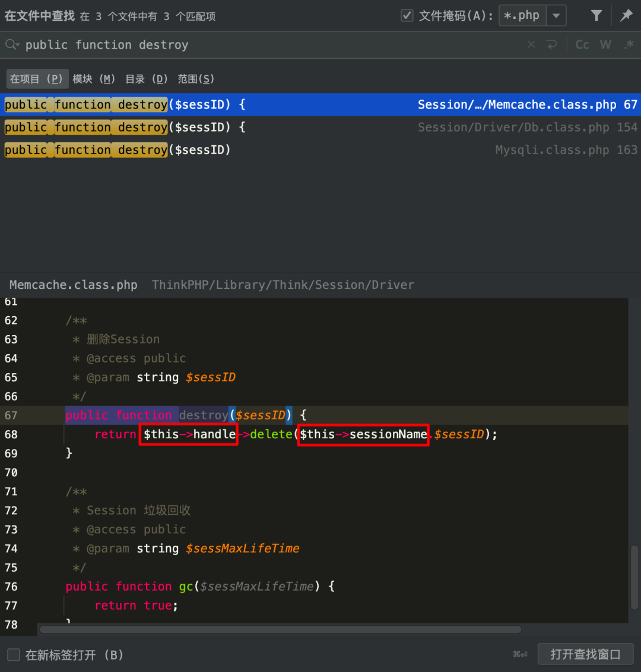Image resolution: width=641 pixels, height=672 pixels.
Task: Click line 67 destroy function declaration
Action: pyautogui.click(x=186, y=415)
